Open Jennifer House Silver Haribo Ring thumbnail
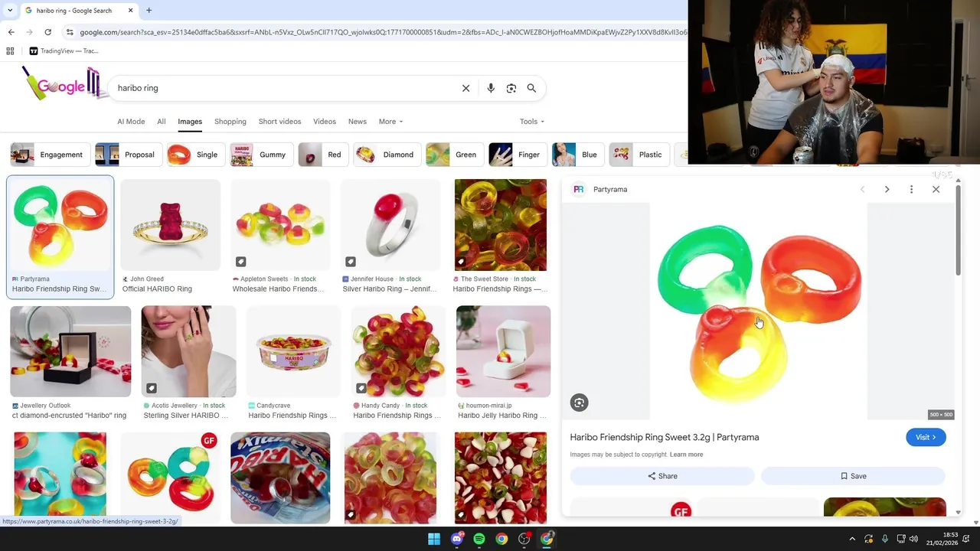This screenshot has width=980, height=551. (x=390, y=225)
